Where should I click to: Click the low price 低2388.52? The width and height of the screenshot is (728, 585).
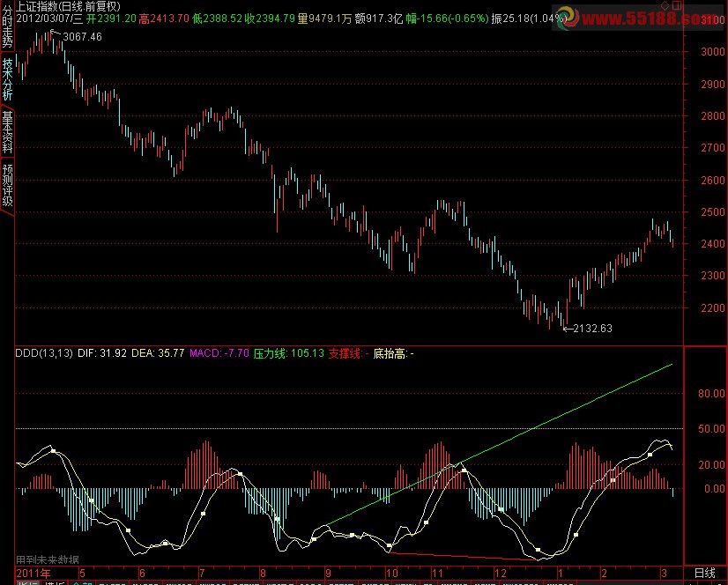point(218,19)
